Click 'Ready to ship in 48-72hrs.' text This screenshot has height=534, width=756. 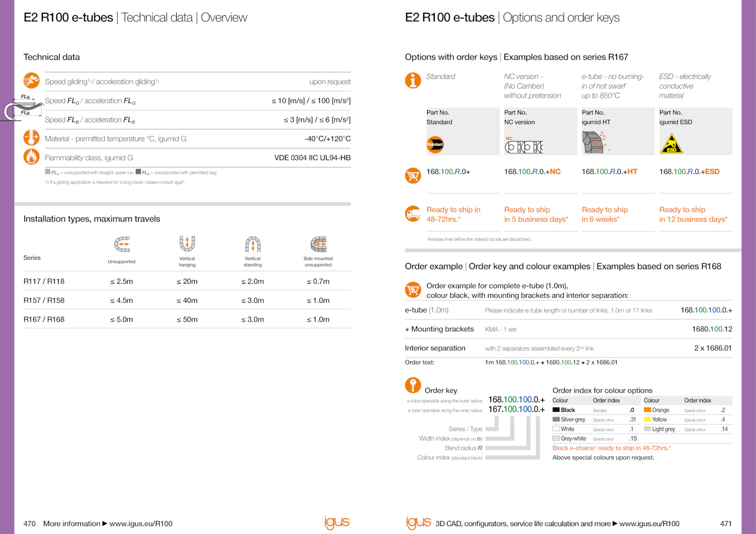tap(454, 214)
